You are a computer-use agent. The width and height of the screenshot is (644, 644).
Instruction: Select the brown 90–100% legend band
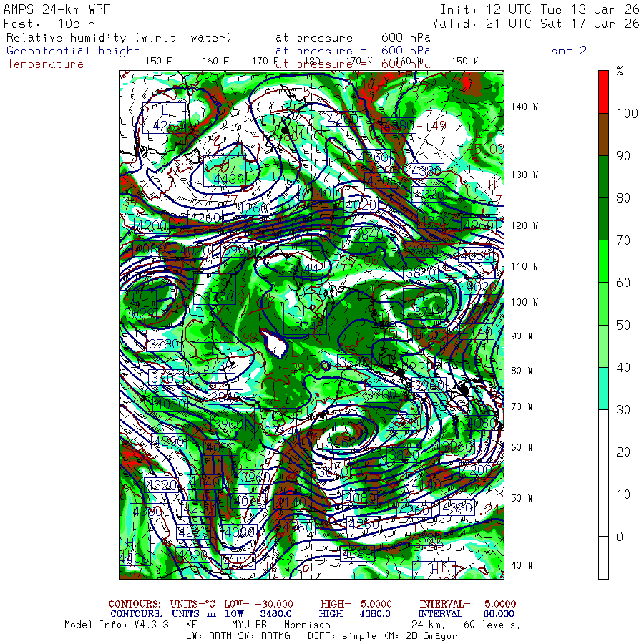pyautogui.click(x=604, y=134)
